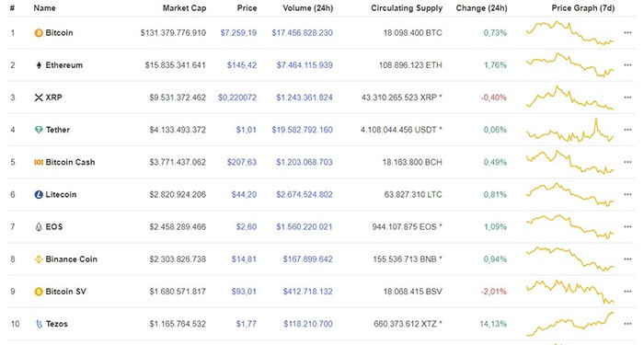The image size is (644, 345).
Task: Open XRP 7-day price graph thumbnail
Action: pos(570,98)
